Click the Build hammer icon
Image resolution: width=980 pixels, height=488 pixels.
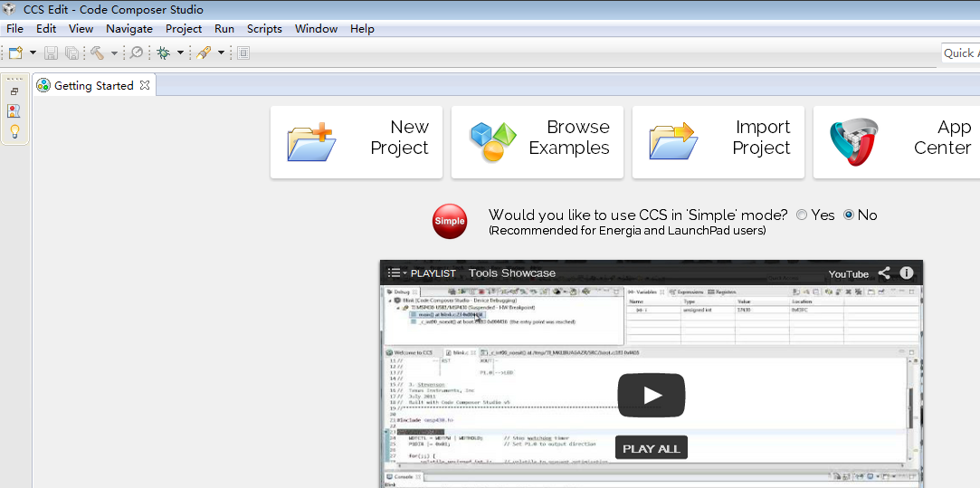(97, 53)
